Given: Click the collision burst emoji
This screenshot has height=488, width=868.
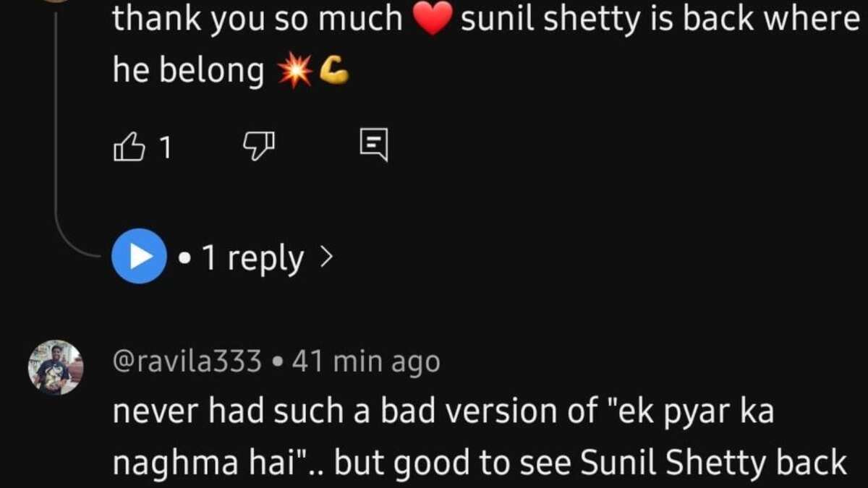Looking at the screenshot, I should pos(295,72).
